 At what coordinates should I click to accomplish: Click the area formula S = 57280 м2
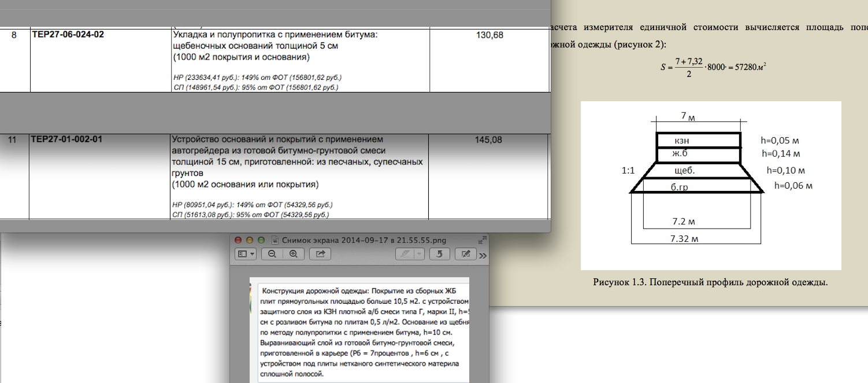714,67
